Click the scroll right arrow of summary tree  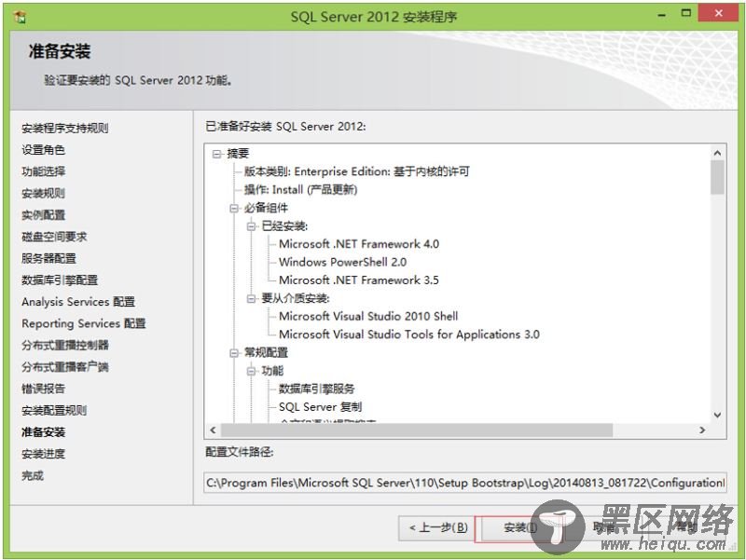702,430
